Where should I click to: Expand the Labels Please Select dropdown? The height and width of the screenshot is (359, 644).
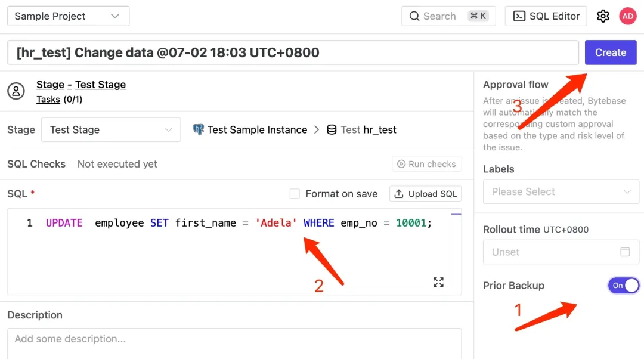(x=561, y=191)
